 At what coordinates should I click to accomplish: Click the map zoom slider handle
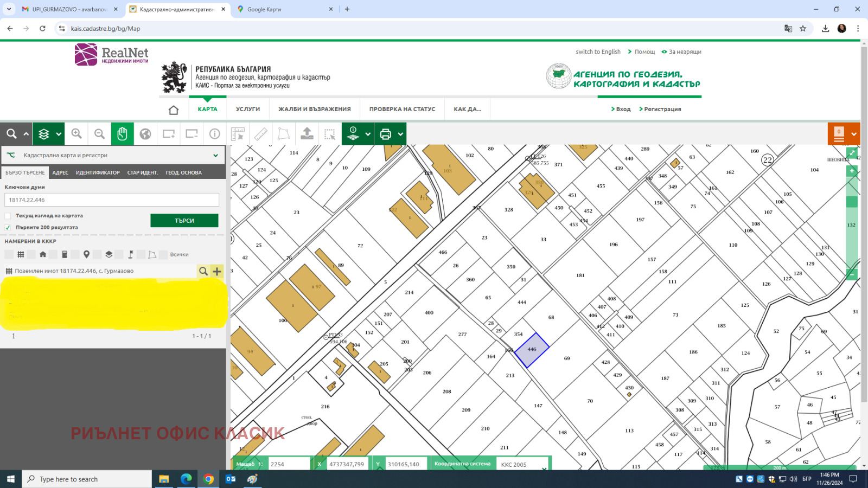point(852,202)
